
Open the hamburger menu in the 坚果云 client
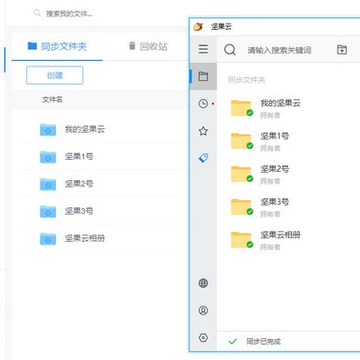click(203, 49)
